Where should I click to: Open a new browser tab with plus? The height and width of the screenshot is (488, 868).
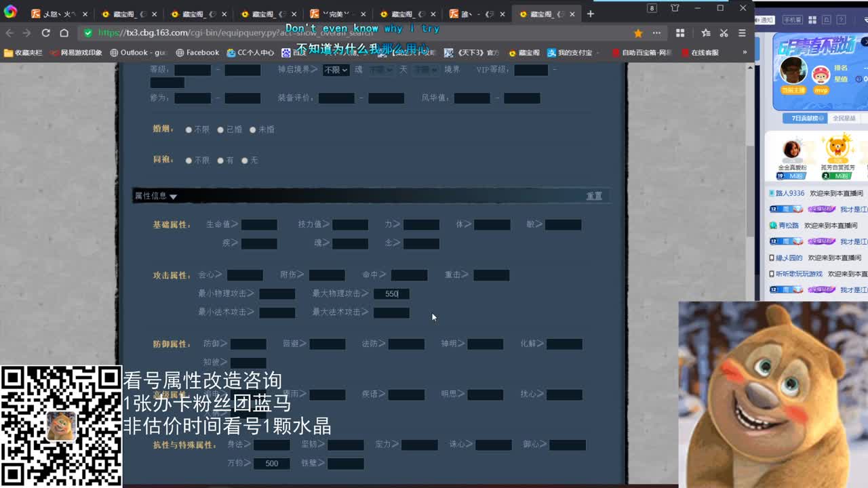591,14
